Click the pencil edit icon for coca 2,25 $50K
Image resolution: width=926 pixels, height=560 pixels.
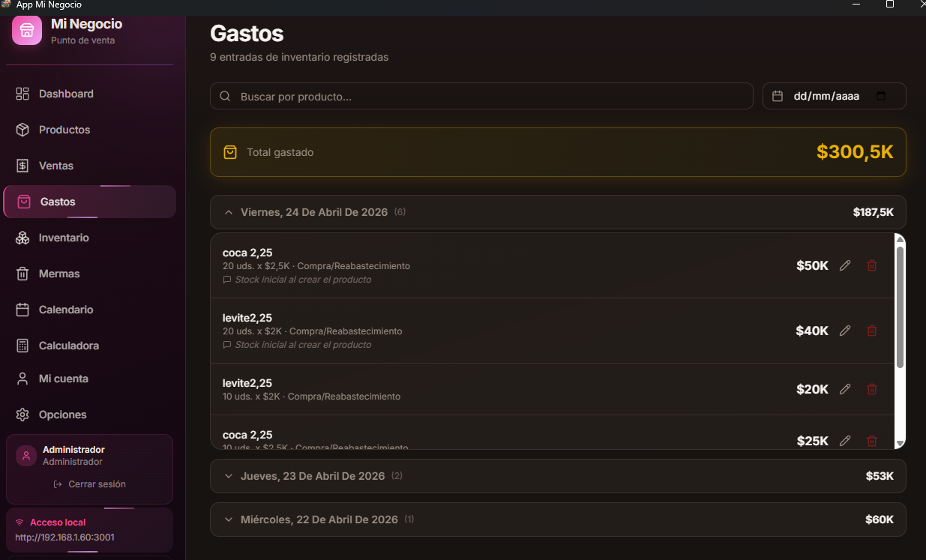tap(845, 265)
